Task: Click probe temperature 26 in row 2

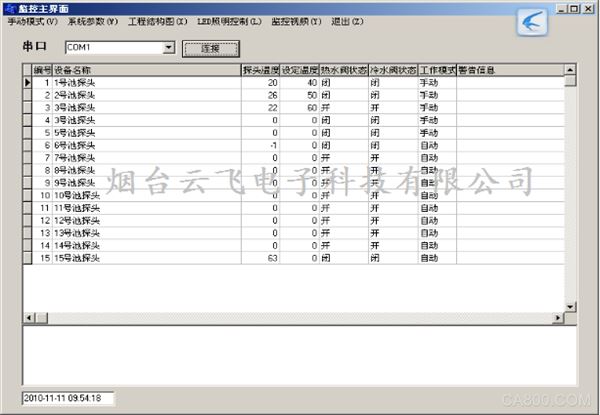Action: point(261,95)
